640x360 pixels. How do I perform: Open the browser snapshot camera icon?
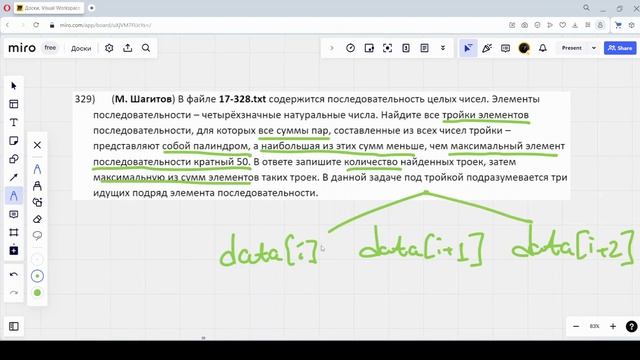click(524, 25)
